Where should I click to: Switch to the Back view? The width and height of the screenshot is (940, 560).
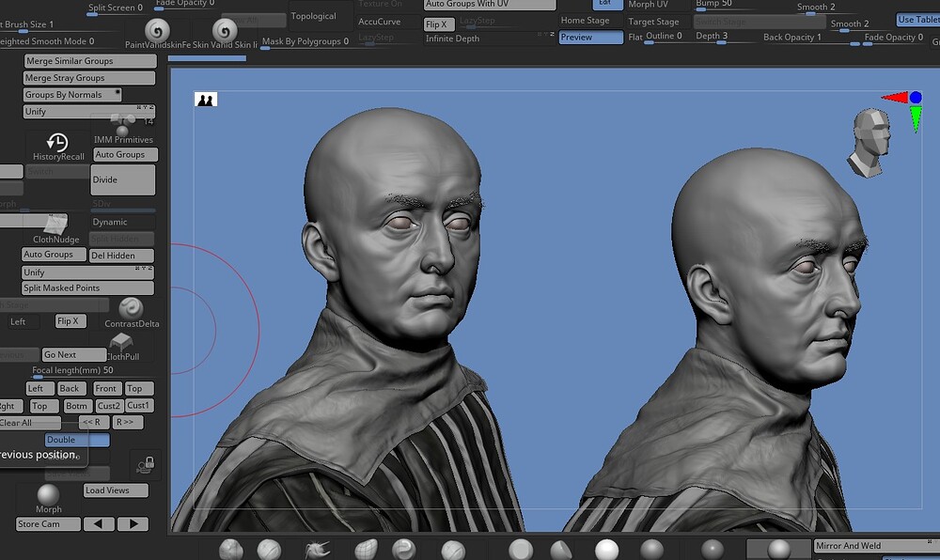point(72,389)
